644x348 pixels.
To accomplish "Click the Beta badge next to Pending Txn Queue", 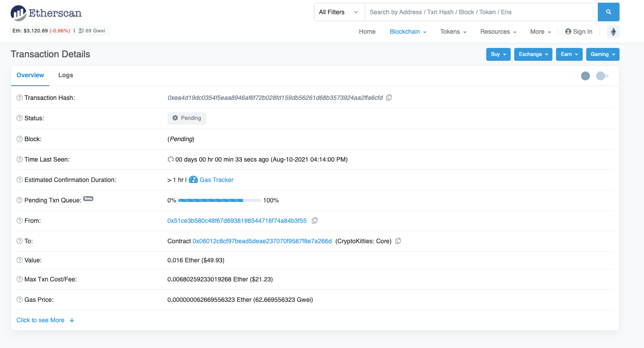I will (88, 198).
